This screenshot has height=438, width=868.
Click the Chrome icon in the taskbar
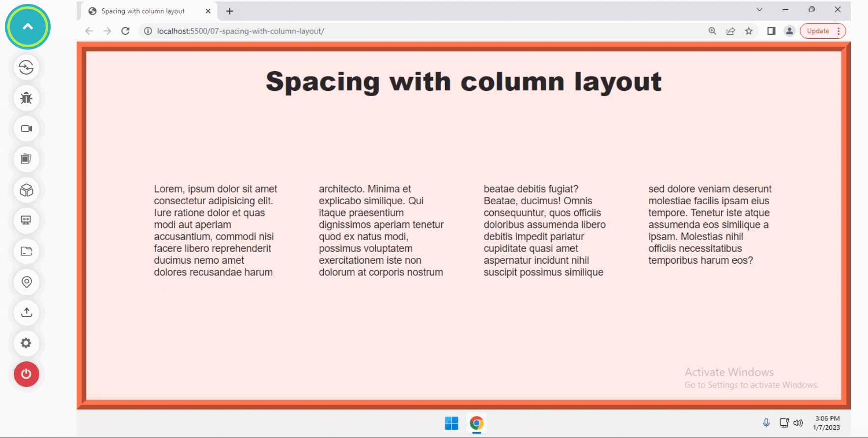pos(476,423)
